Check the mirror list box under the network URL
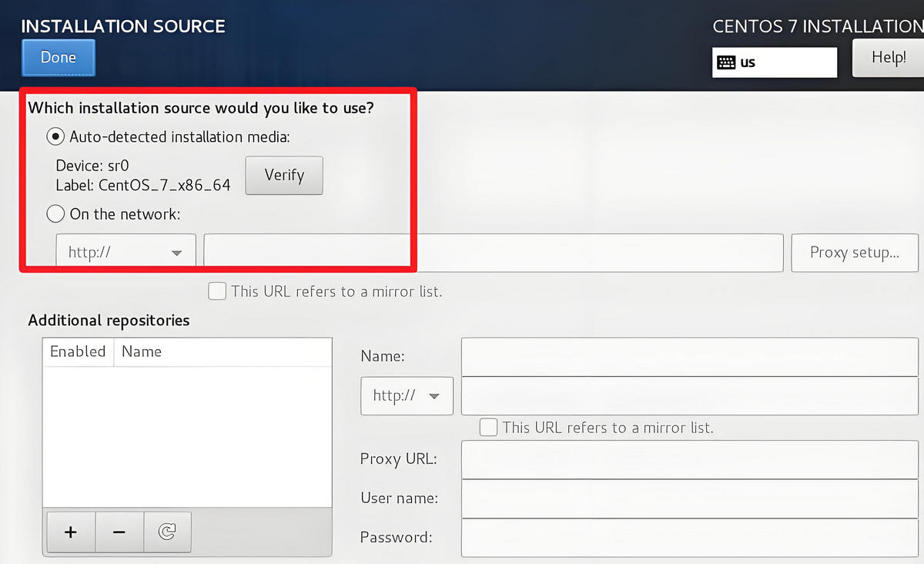Screen dimensions: 924x564 pyautogui.click(x=217, y=291)
